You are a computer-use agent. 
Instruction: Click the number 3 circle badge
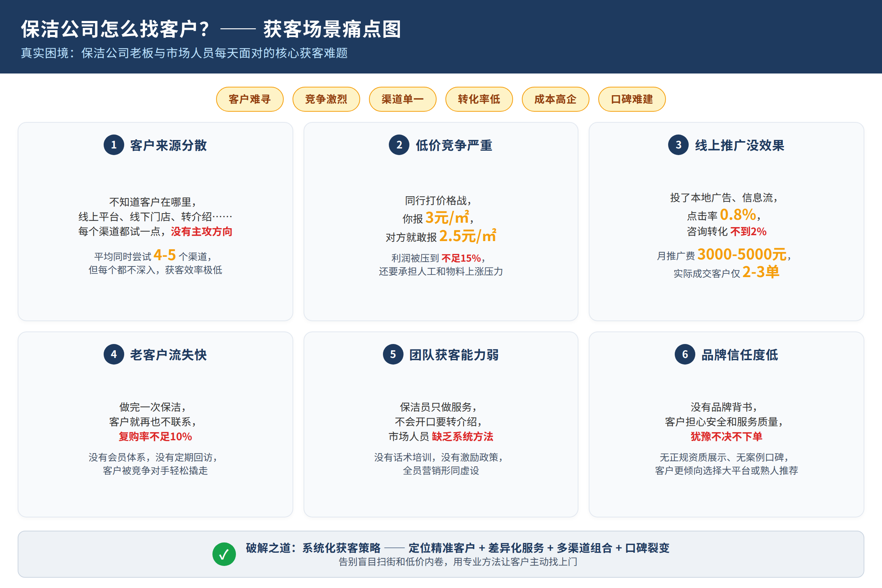(678, 145)
